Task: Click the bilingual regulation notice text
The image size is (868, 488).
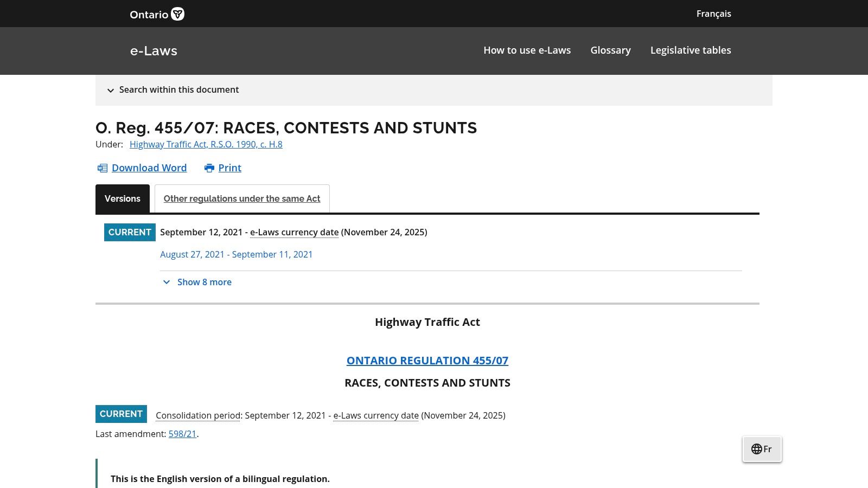Action: [x=220, y=479]
